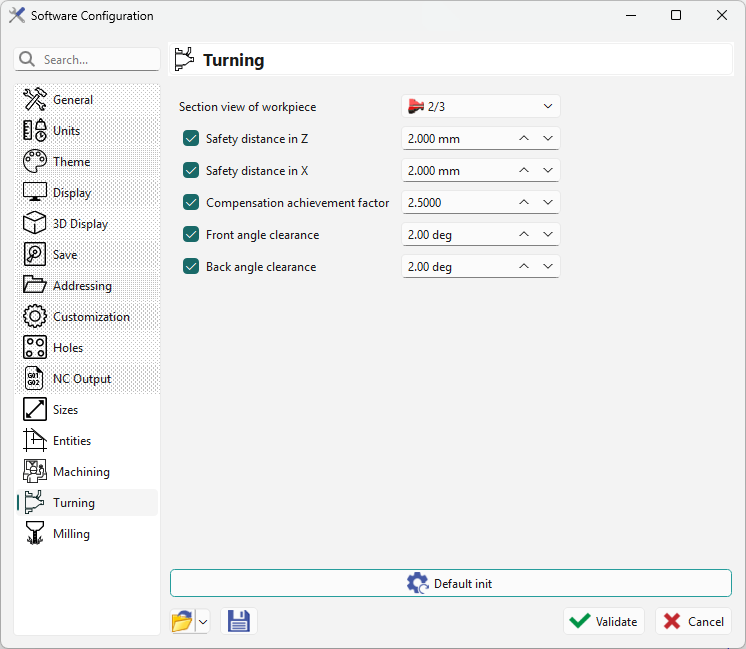Switch to the Sizes category
This screenshot has width=746, height=649.
click(x=66, y=410)
